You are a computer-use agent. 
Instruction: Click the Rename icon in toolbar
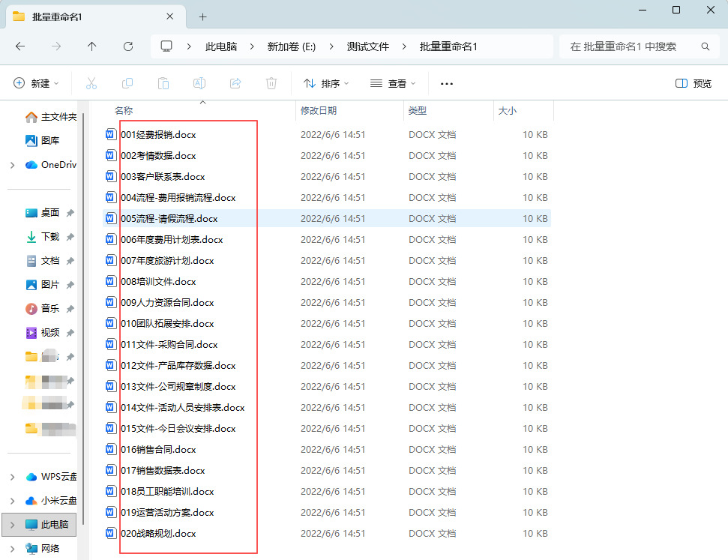click(199, 83)
